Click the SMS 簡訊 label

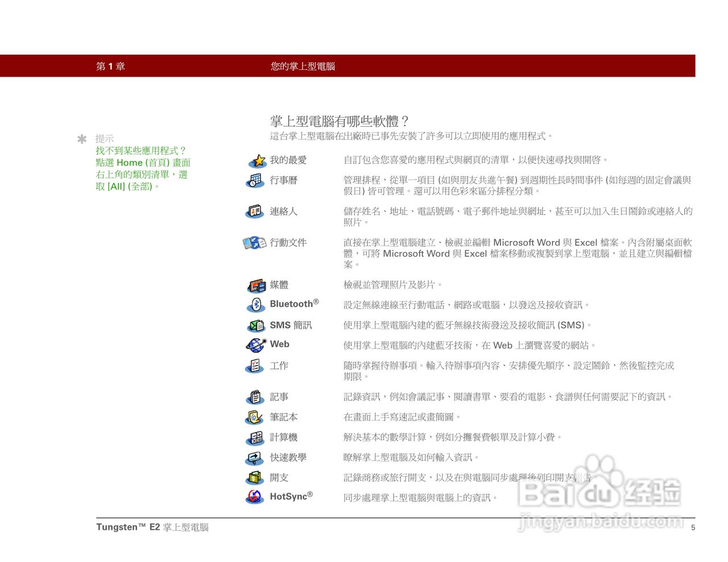click(x=291, y=325)
